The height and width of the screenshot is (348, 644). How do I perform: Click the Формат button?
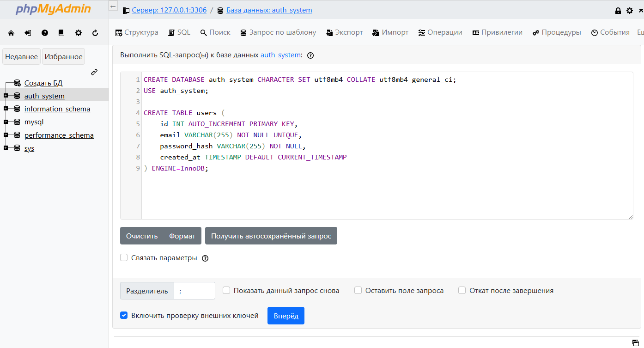[182, 236]
